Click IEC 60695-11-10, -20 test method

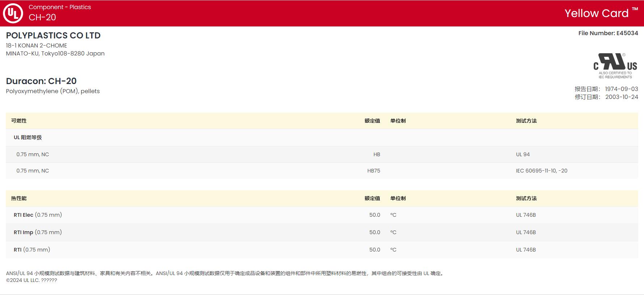coord(541,171)
